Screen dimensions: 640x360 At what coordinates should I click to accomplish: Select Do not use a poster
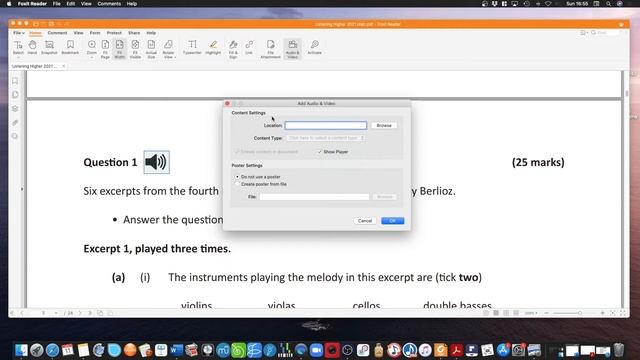pos(237,177)
